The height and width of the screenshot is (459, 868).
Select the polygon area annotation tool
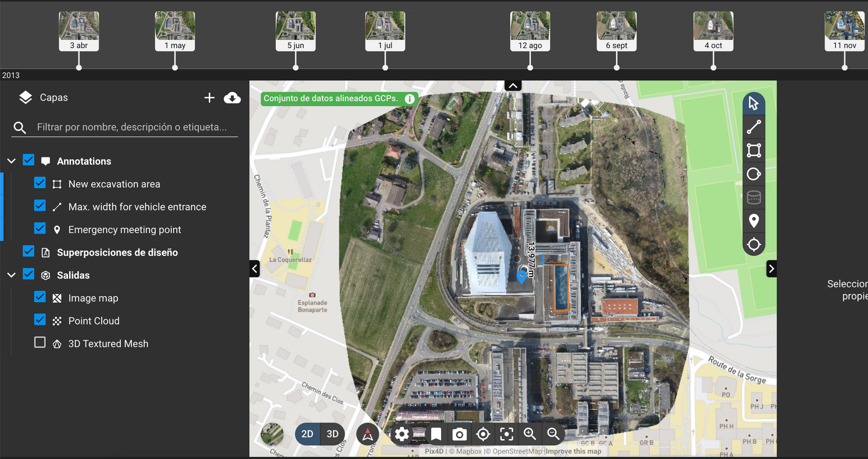pos(754,151)
